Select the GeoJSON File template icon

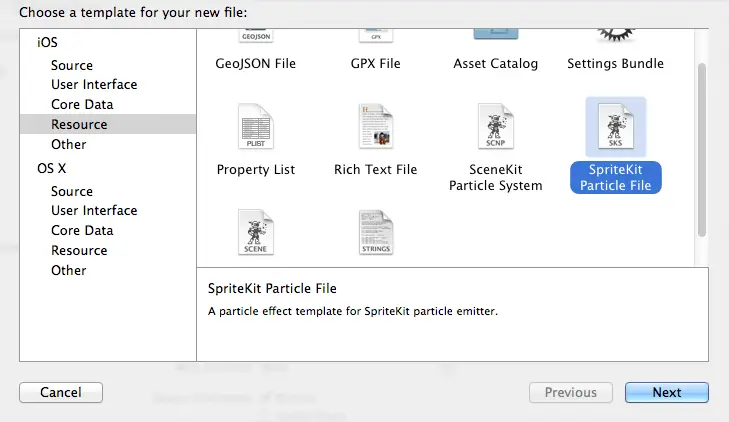[x=256, y=38]
